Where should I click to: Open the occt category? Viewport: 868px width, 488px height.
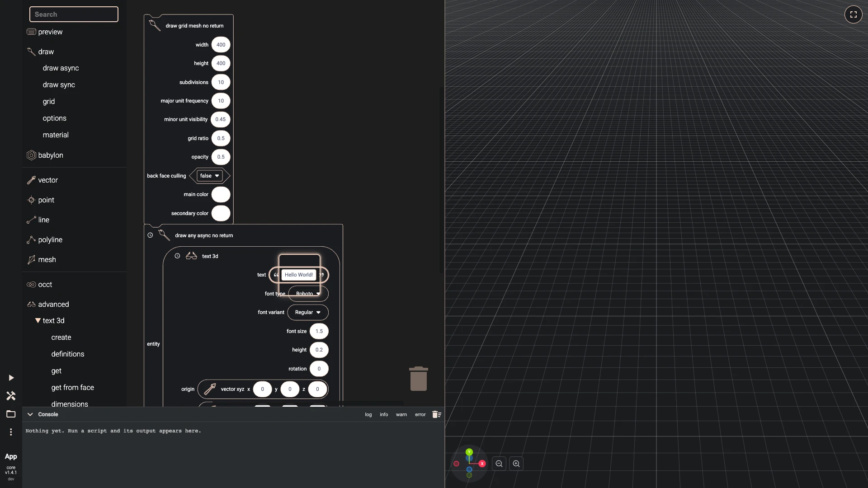(x=45, y=284)
